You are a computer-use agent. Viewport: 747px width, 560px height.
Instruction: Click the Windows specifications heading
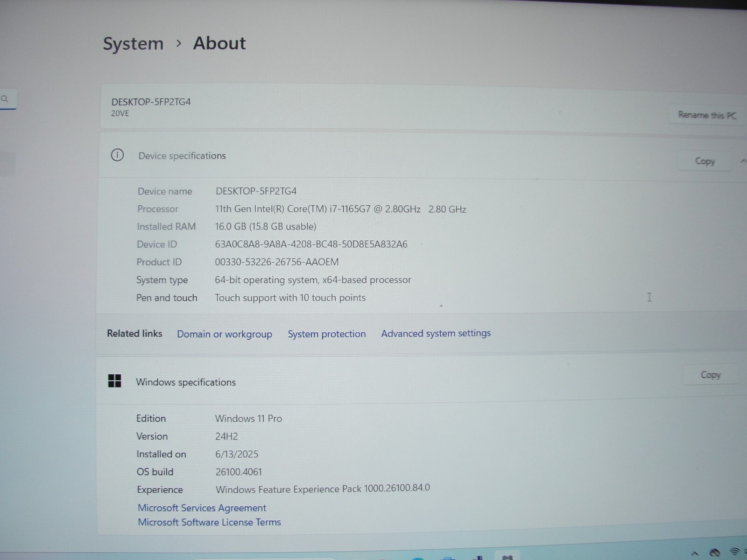186,382
